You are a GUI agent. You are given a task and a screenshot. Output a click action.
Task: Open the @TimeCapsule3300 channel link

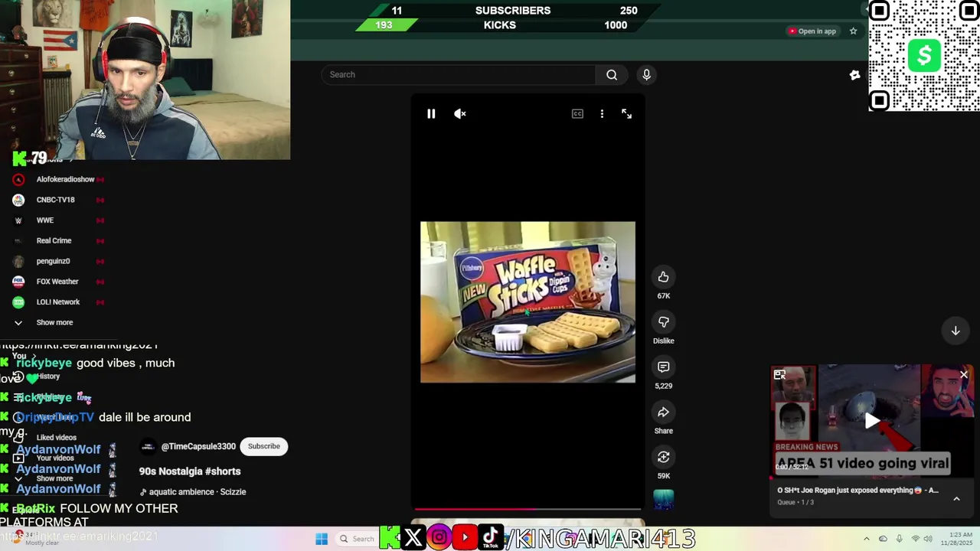pos(198,446)
